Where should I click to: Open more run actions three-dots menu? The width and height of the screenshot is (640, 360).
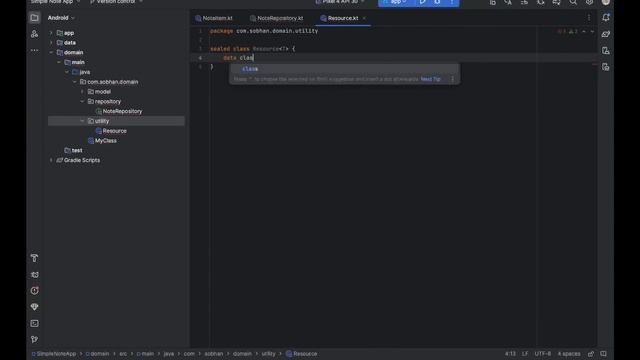452,2
